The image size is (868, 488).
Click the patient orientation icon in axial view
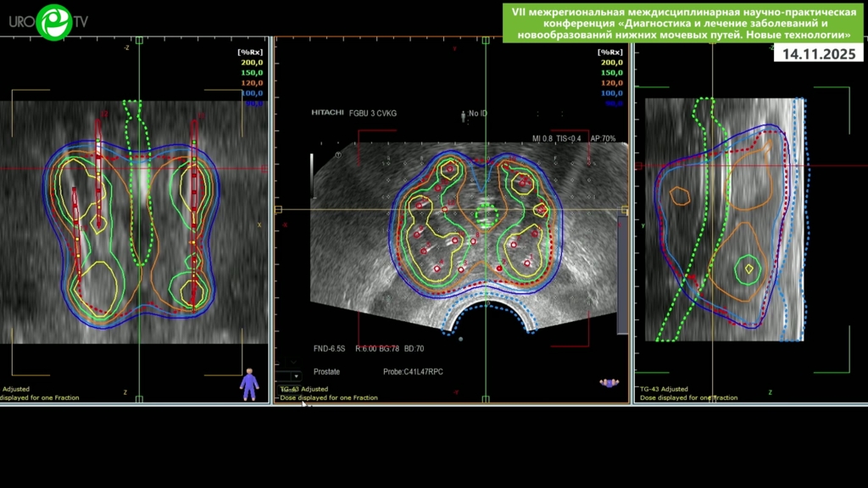(x=609, y=383)
